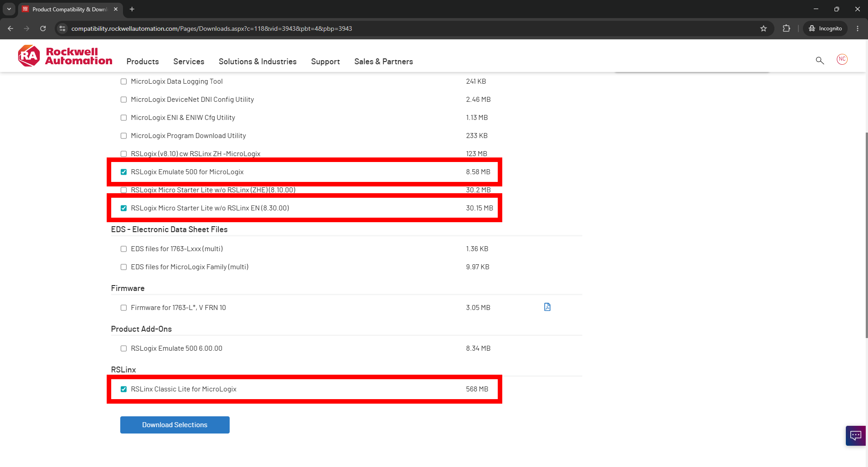Open a new browser tab
The width and height of the screenshot is (868, 467).
[x=132, y=9]
